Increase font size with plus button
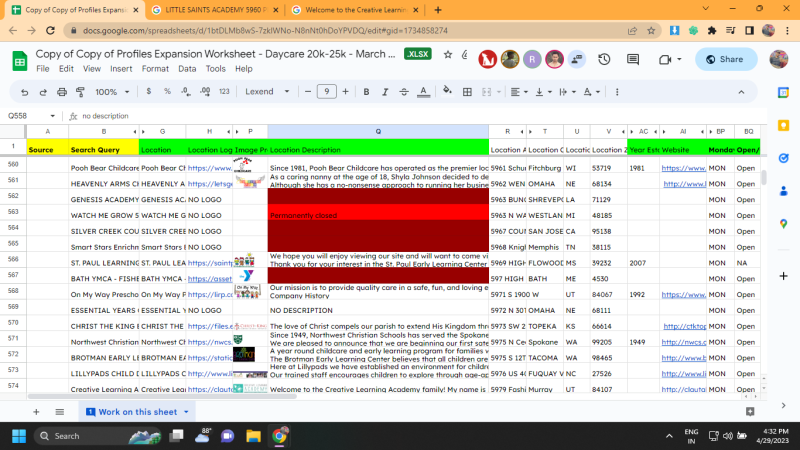The width and height of the screenshot is (800, 450). pos(345,91)
